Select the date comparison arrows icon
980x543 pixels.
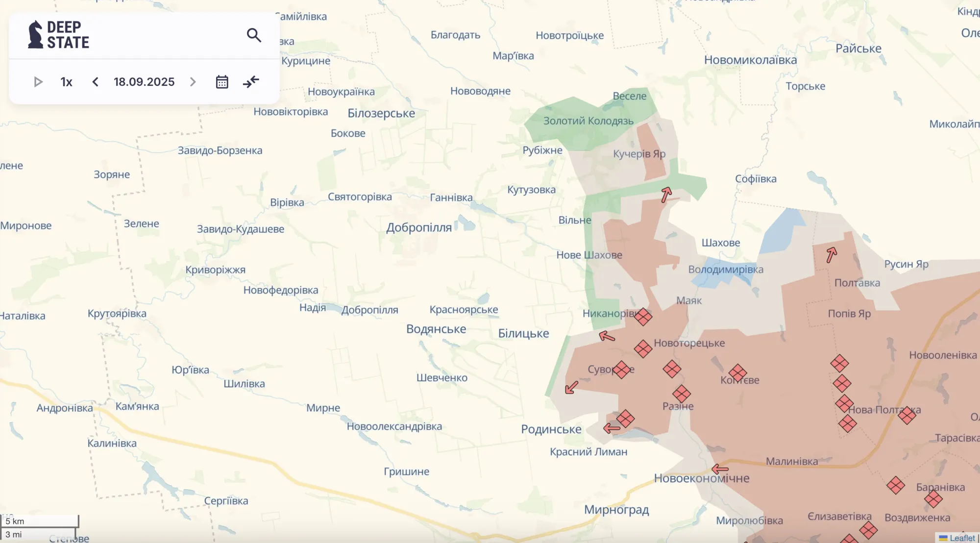coord(251,82)
